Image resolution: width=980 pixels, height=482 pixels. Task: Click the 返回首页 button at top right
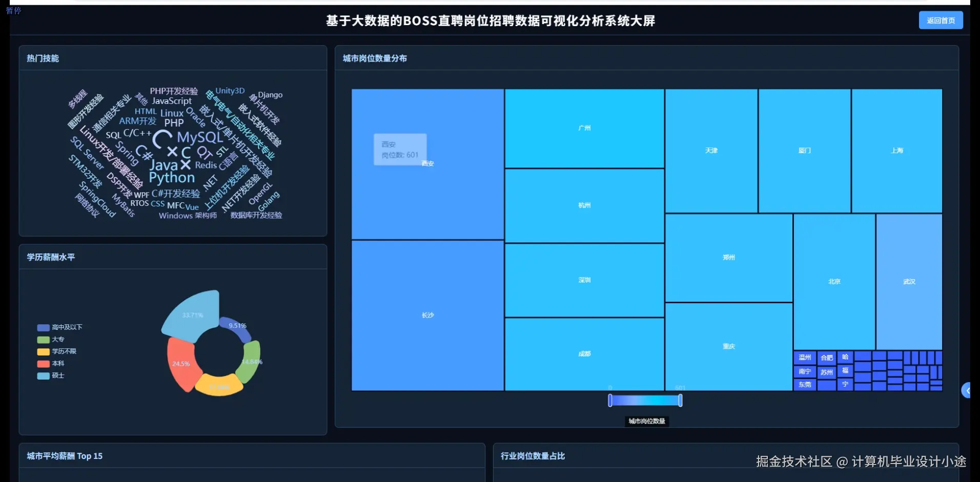[941, 20]
